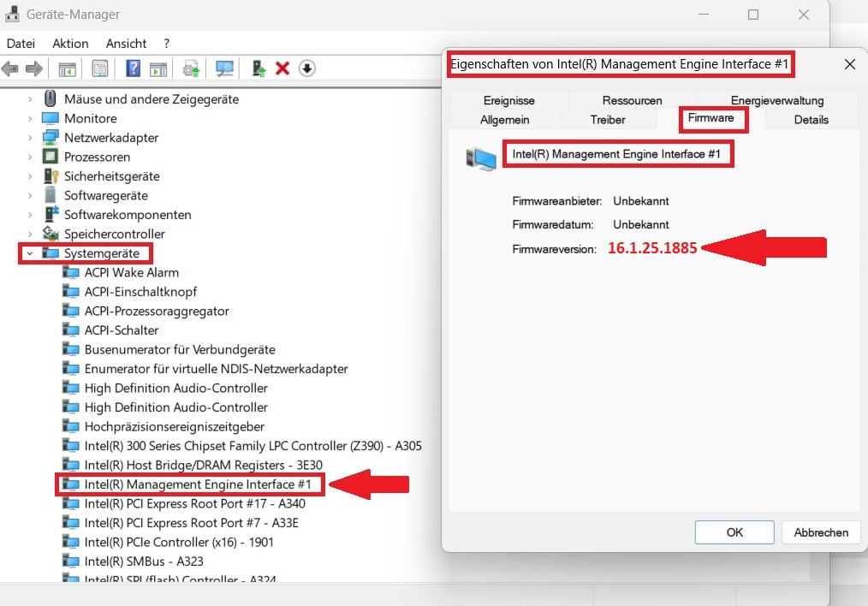Click the Geräte-Manager title bar app icon

pos(12,14)
